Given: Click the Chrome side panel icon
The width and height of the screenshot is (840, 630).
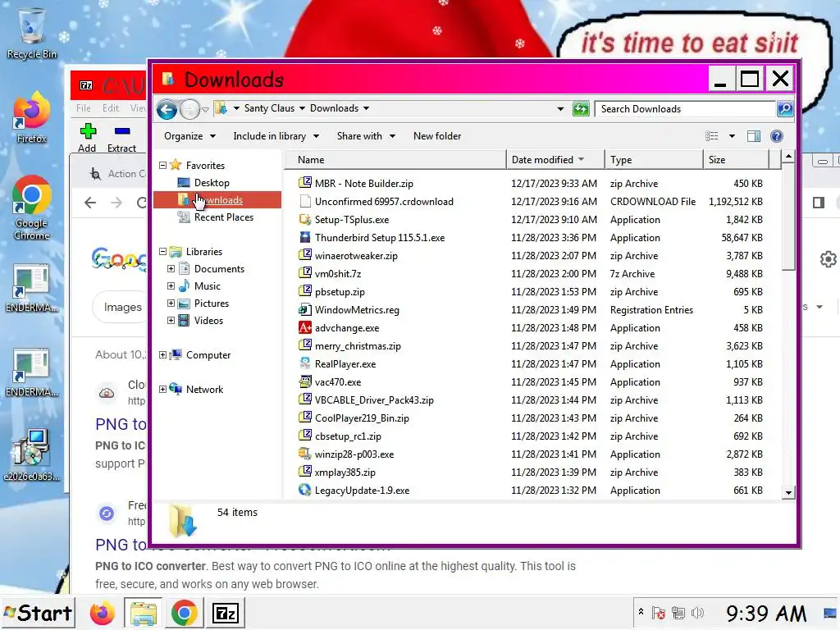Looking at the screenshot, I should [819, 203].
